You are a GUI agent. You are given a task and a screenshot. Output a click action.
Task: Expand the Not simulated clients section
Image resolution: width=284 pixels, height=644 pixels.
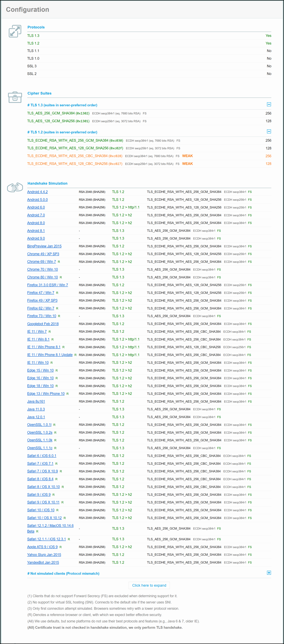[269, 573]
